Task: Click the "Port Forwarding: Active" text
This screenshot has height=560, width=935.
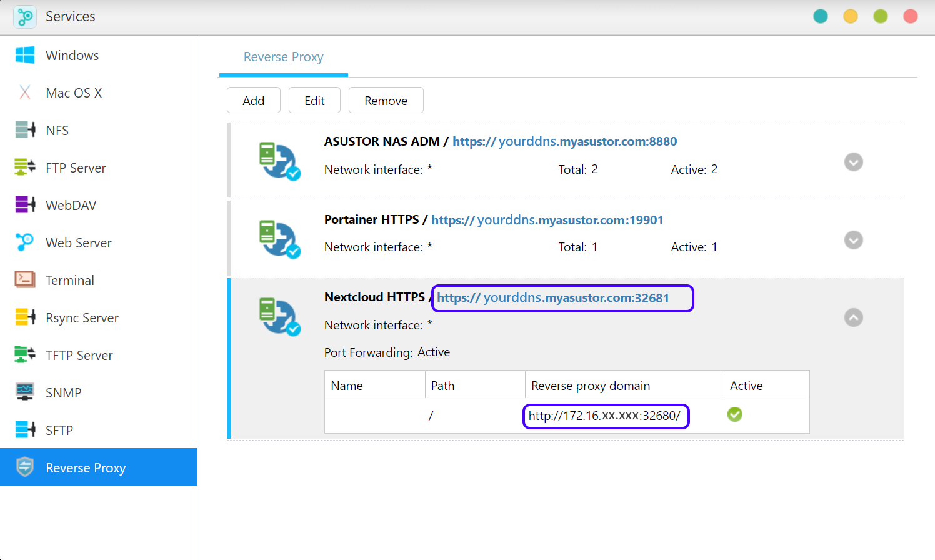Action: [x=387, y=352]
